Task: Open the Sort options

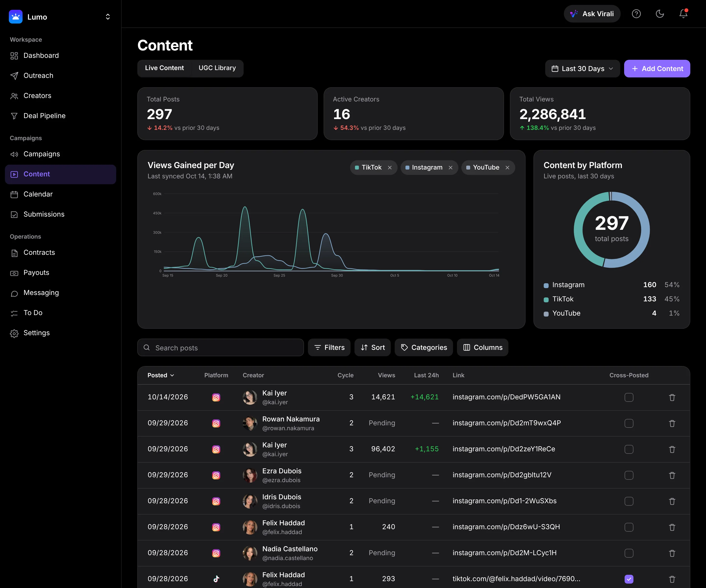Action: 373,347
